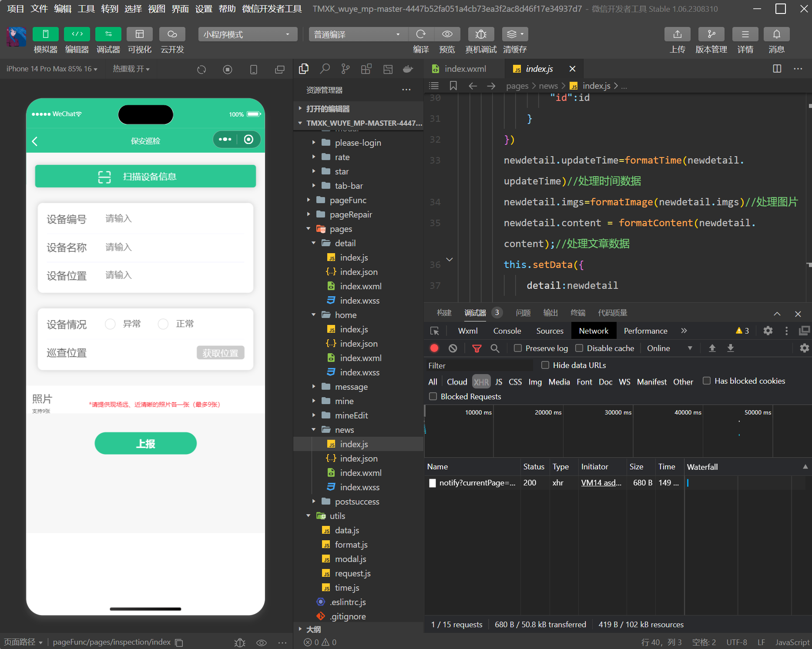The width and height of the screenshot is (812, 649).
Task: Switch to the Console tab
Action: (507, 331)
